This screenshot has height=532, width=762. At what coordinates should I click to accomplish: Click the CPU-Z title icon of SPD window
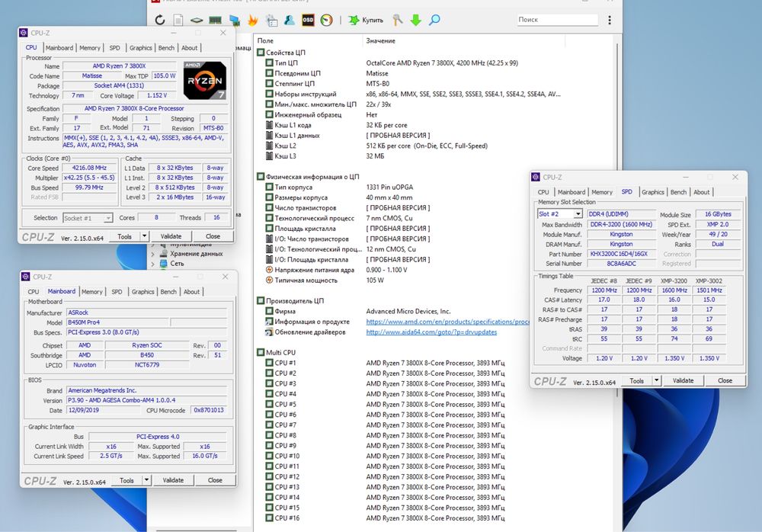[x=536, y=177]
